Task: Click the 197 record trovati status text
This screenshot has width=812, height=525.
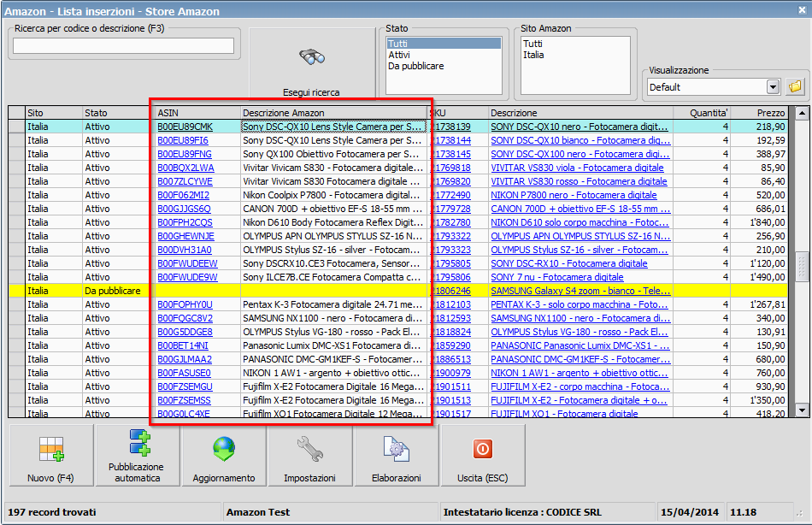Action: tap(52, 512)
